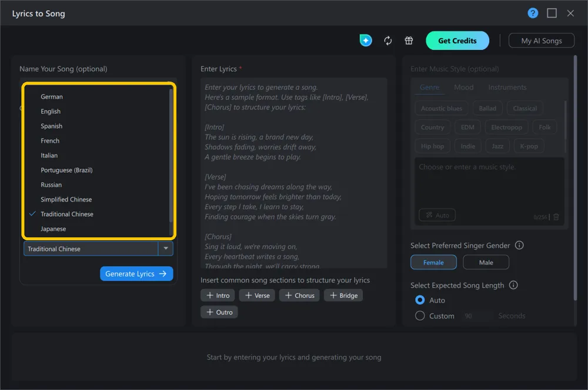Choose the Country genre tag

(x=432, y=127)
